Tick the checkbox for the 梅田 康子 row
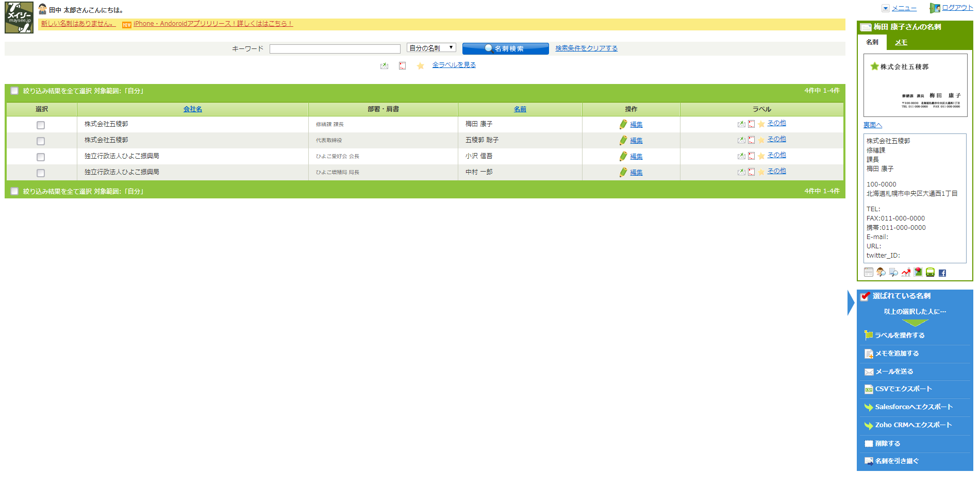The width and height of the screenshot is (980, 489). click(41, 125)
